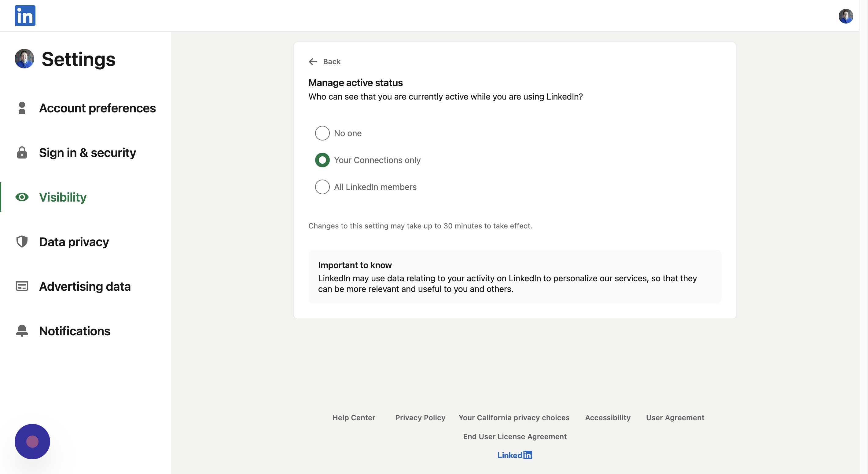Viewport: 868px width, 474px height.
Task: Select the "No one" radio option
Action: point(322,133)
